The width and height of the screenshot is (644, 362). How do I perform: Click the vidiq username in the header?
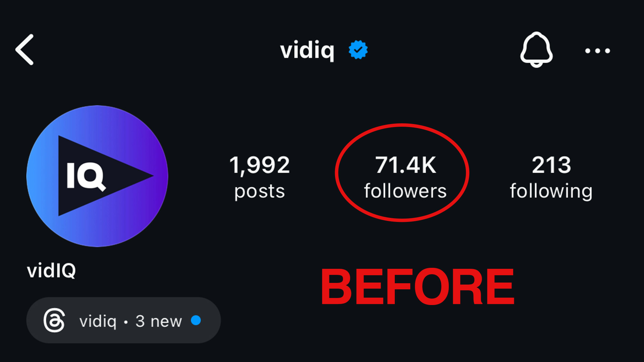[307, 50]
